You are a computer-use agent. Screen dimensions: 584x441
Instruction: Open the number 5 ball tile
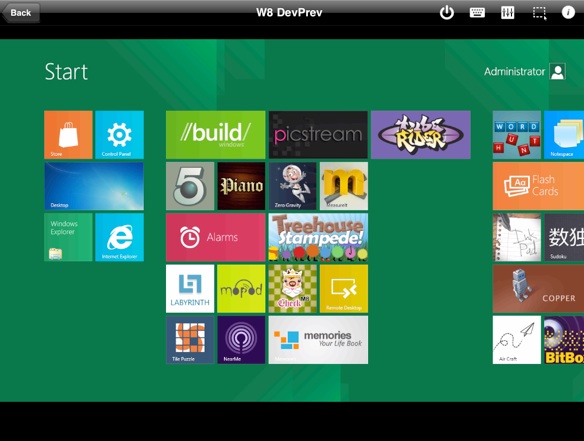pos(190,186)
